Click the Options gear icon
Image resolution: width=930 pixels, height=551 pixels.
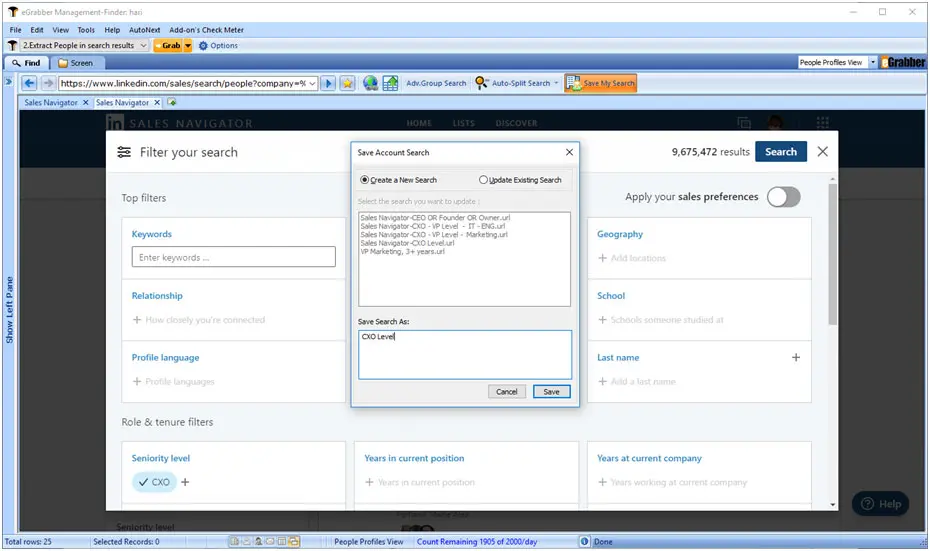click(203, 46)
